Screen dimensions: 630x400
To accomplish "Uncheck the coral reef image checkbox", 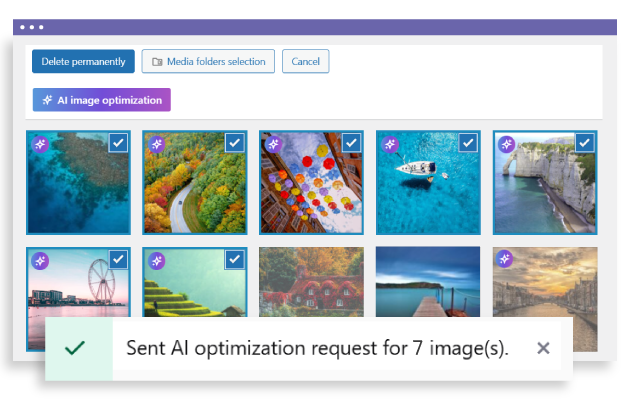I will (x=118, y=143).
